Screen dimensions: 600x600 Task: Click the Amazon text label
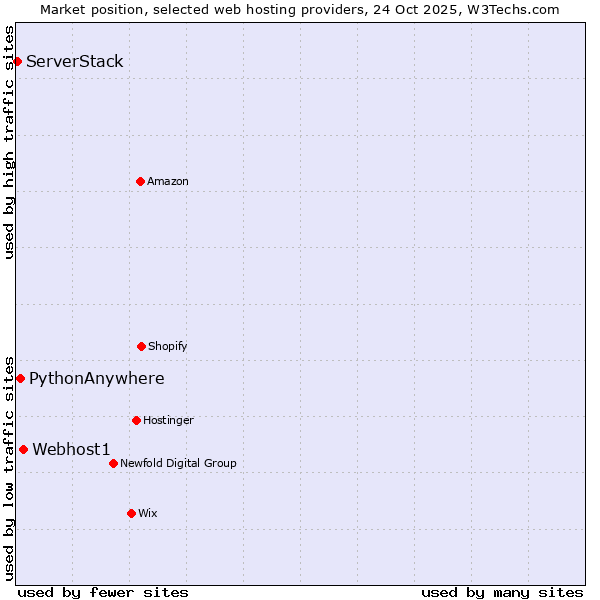[x=168, y=181]
